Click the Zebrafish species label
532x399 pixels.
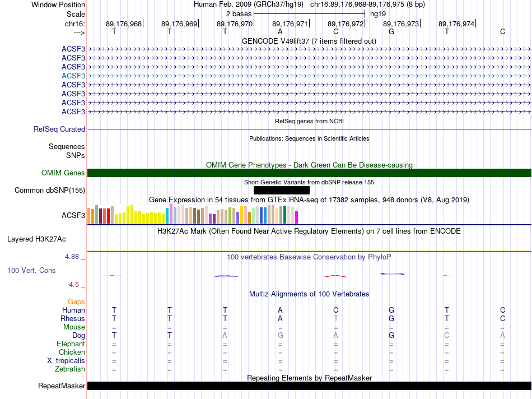[70, 369]
